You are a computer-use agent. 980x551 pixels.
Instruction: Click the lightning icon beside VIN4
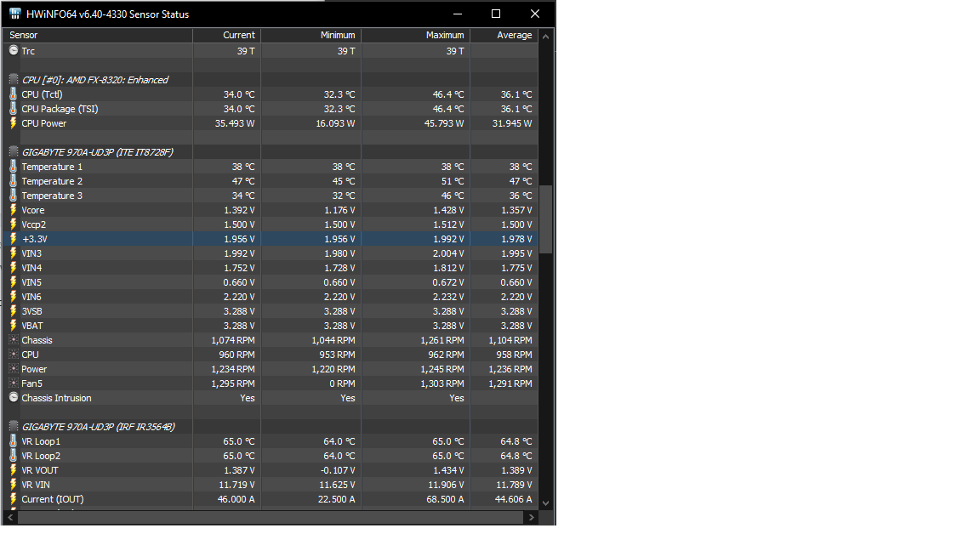14,267
